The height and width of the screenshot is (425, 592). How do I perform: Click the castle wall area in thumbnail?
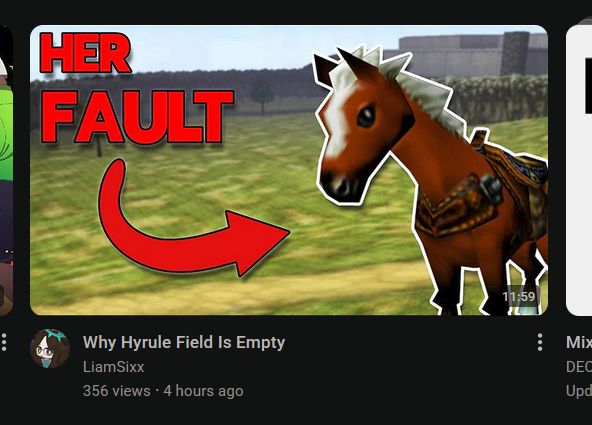472,55
